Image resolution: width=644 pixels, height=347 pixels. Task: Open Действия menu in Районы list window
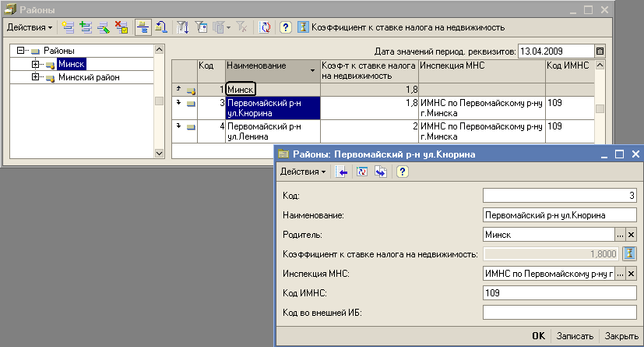tap(30, 27)
